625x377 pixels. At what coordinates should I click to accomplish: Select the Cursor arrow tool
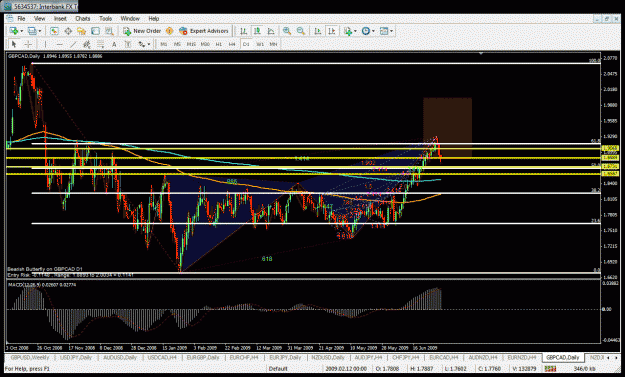(x=14, y=44)
